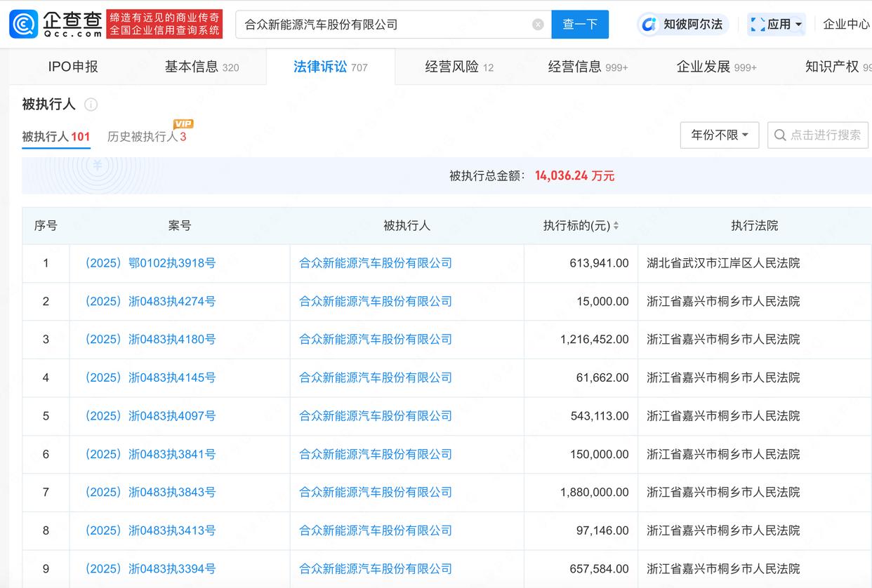The image size is (872, 588).
Task: Click 合众新能源汽车股份有限公司 in row 6
Action: pyautogui.click(x=376, y=454)
